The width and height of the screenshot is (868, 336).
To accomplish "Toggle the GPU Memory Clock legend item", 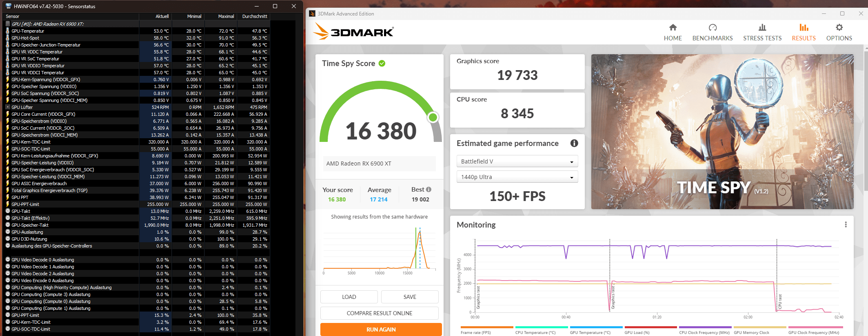I will tap(760, 330).
